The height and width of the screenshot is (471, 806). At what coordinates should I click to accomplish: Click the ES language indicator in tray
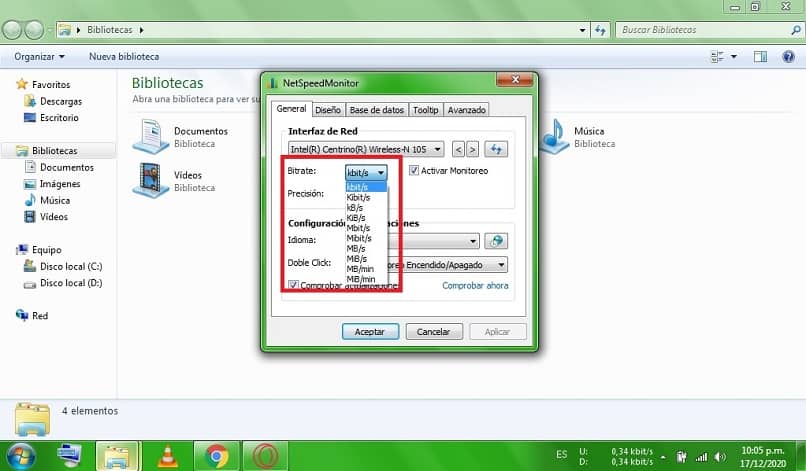[561, 455]
